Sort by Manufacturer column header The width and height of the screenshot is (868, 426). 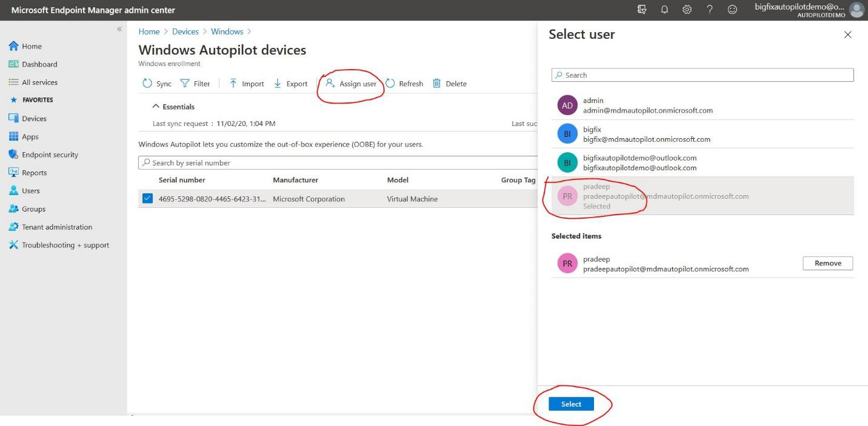coord(295,180)
